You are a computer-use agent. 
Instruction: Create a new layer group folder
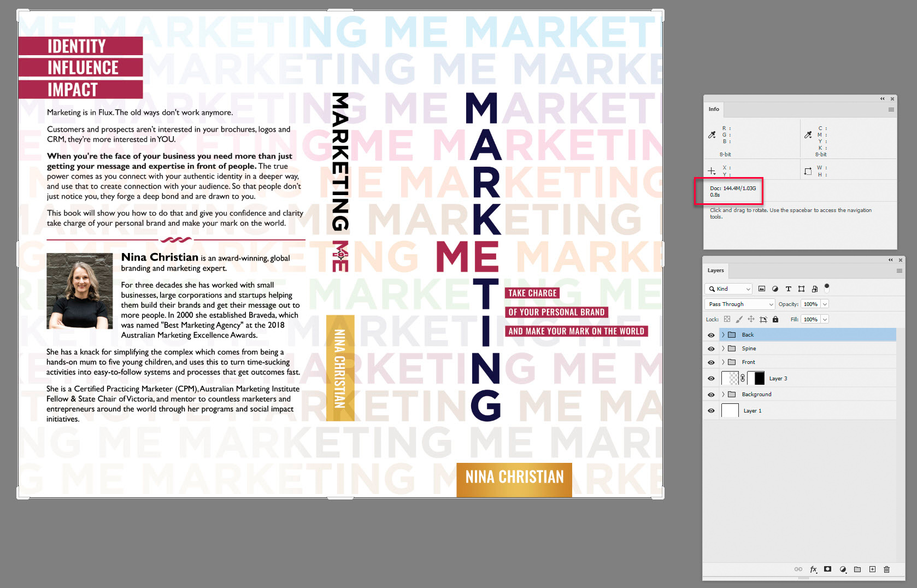click(857, 569)
